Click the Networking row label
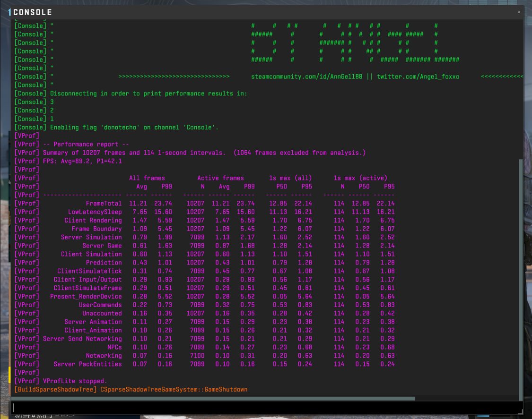The width and height of the screenshot is (532, 419). tap(104, 356)
